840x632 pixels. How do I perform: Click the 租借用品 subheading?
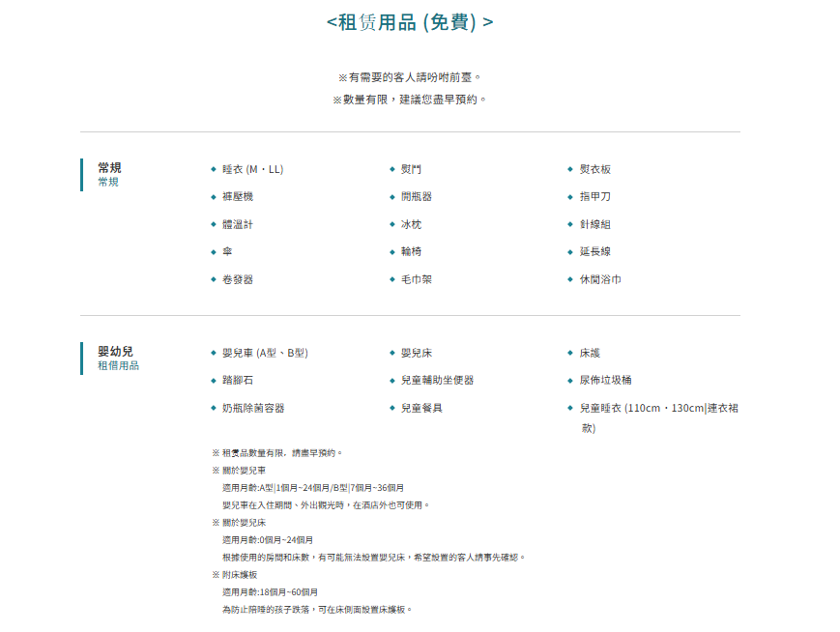click(x=118, y=366)
